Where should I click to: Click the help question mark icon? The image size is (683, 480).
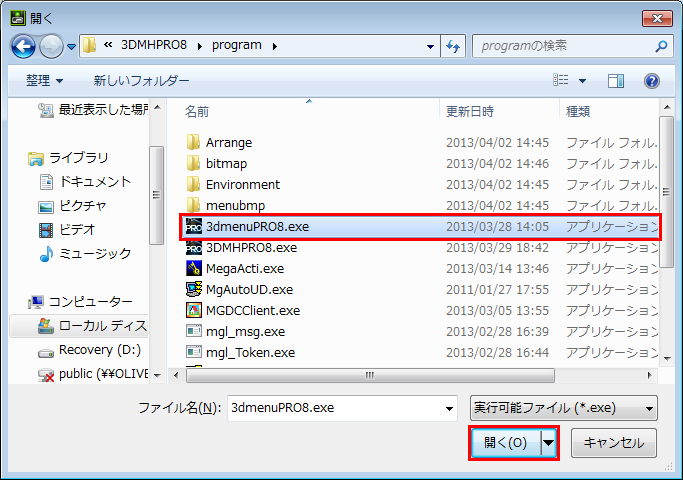[651, 80]
